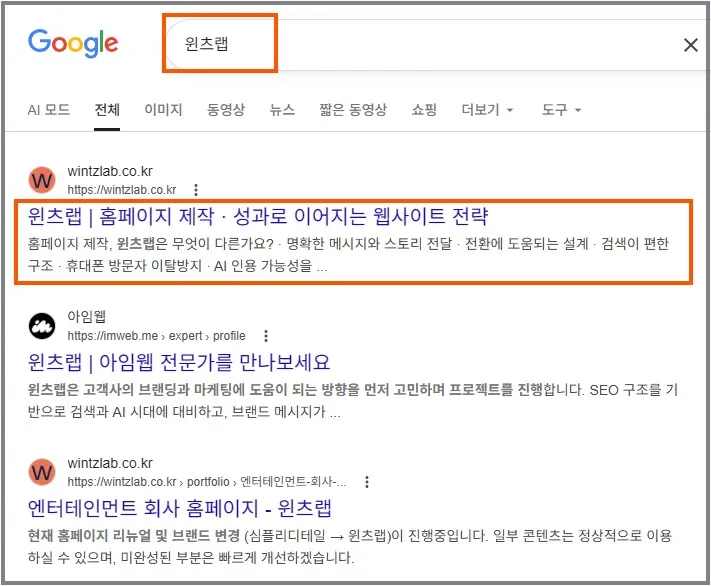711x586 pixels.
Task: Expand the 도구 dropdown
Action: click(x=561, y=110)
